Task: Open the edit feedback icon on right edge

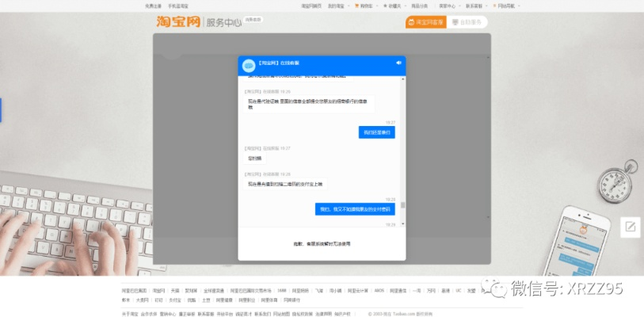Action: (630, 227)
